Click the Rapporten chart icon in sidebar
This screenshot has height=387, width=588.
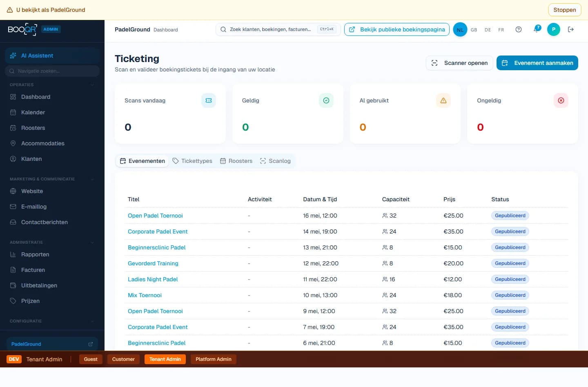pyautogui.click(x=13, y=254)
